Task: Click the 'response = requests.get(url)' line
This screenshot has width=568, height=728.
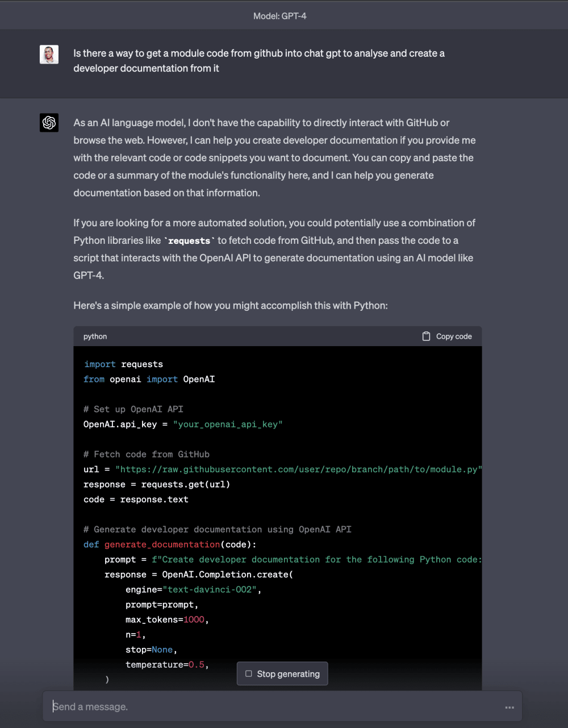Action: coord(157,484)
